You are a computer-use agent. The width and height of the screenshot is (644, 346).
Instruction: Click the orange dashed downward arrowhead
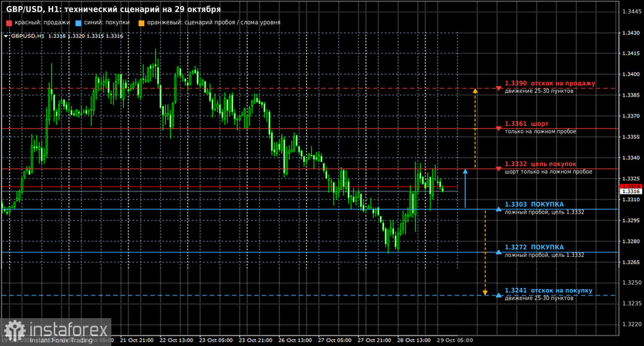[x=485, y=293]
